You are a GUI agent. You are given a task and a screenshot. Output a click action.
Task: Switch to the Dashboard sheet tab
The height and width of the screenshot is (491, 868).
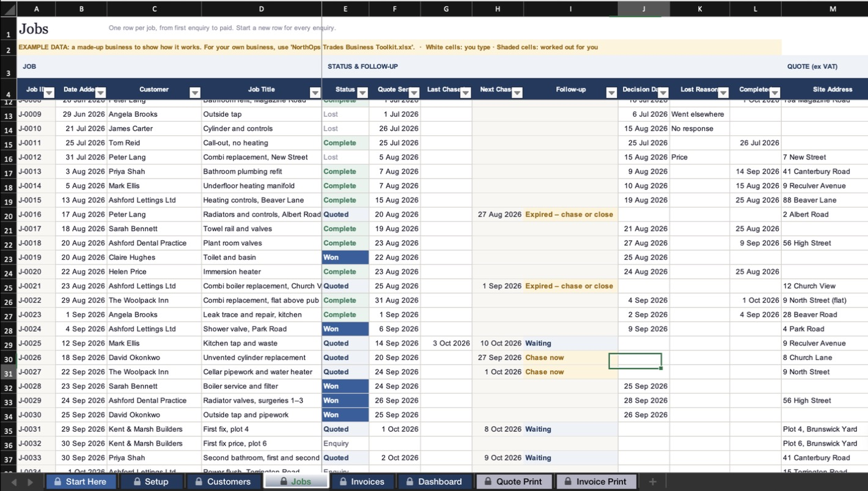click(x=435, y=482)
